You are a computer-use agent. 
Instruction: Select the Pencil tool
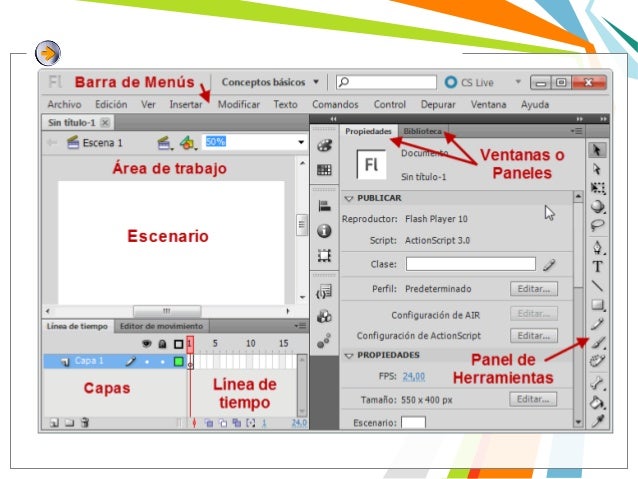597,324
